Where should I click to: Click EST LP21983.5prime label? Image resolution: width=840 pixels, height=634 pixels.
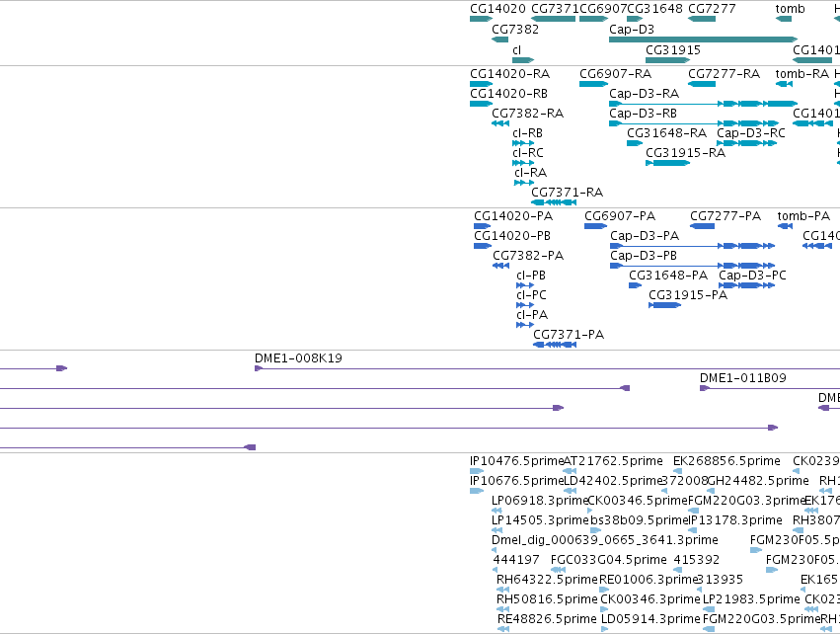coord(751,599)
